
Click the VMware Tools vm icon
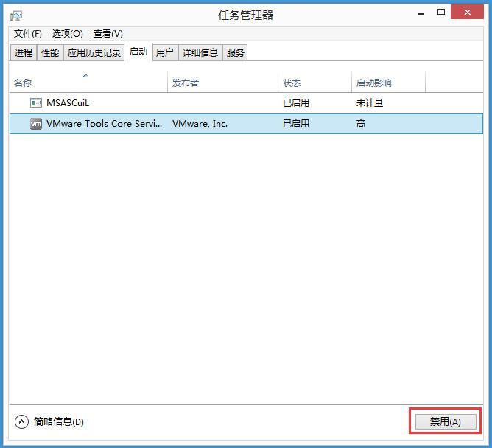coord(36,123)
